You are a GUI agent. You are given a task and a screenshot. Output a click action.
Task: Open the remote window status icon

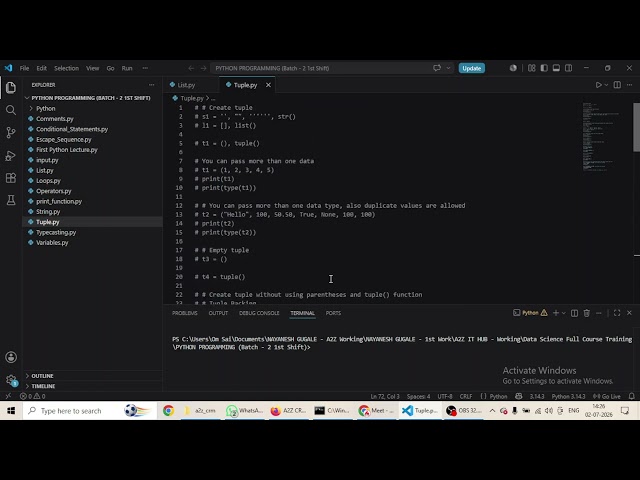click(x=8, y=396)
